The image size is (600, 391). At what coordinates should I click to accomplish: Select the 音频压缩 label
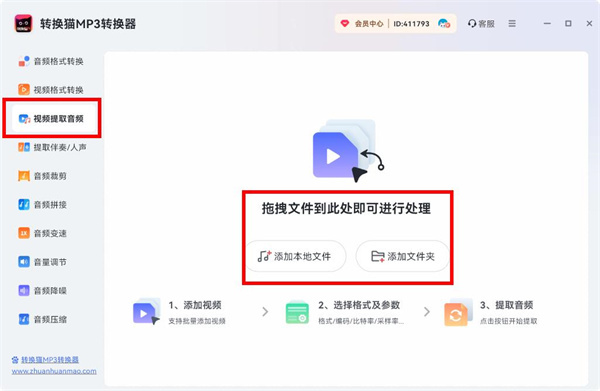(x=50, y=319)
